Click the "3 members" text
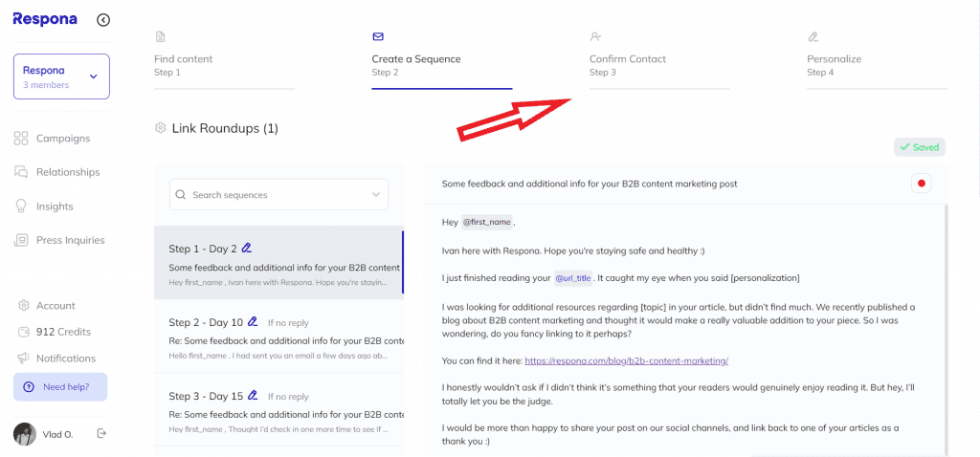980x457 pixels. coord(46,85)
